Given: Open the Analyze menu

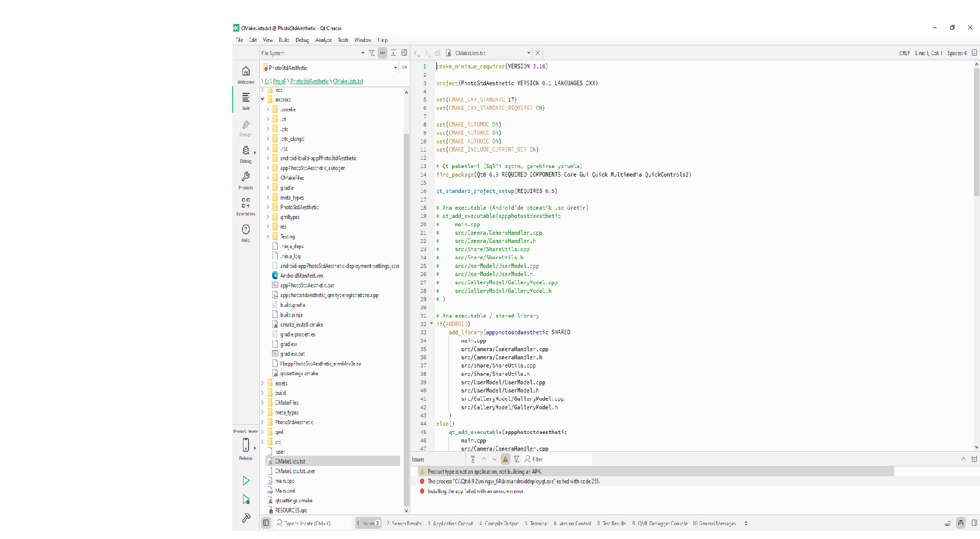Looking at the screenshot, I should tap(324, 40).
